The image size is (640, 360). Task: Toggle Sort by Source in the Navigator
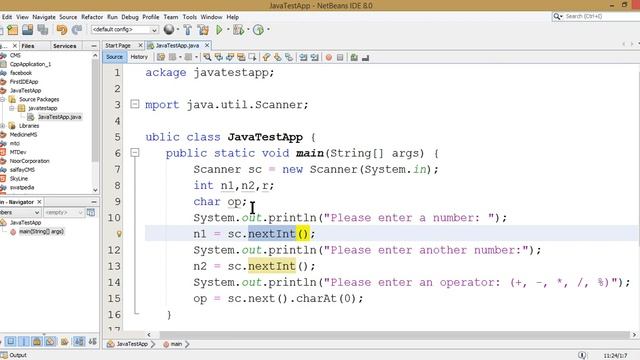pos(93,341)
